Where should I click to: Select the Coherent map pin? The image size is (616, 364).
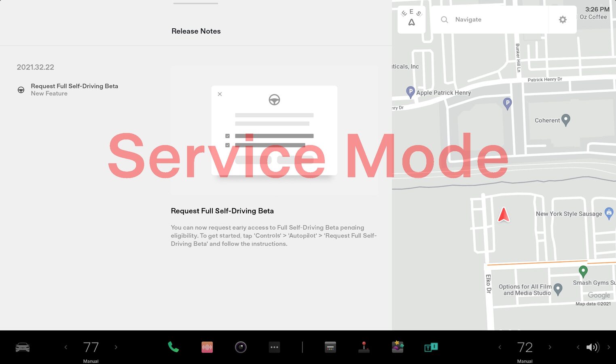click(x=566, y=119)
